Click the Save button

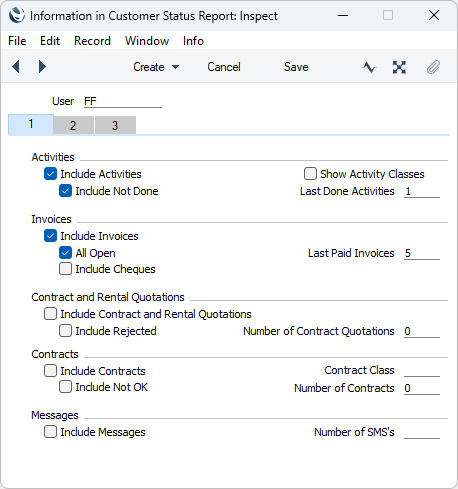[296, 67]
